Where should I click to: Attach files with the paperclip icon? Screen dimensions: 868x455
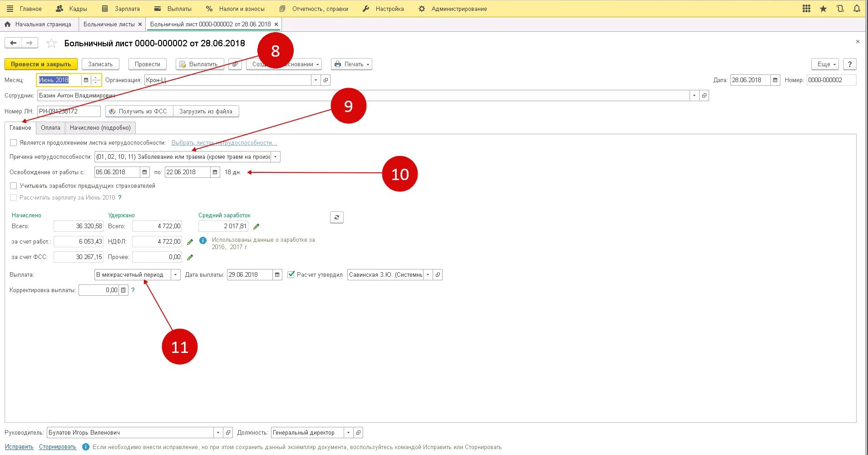(235, 64)
